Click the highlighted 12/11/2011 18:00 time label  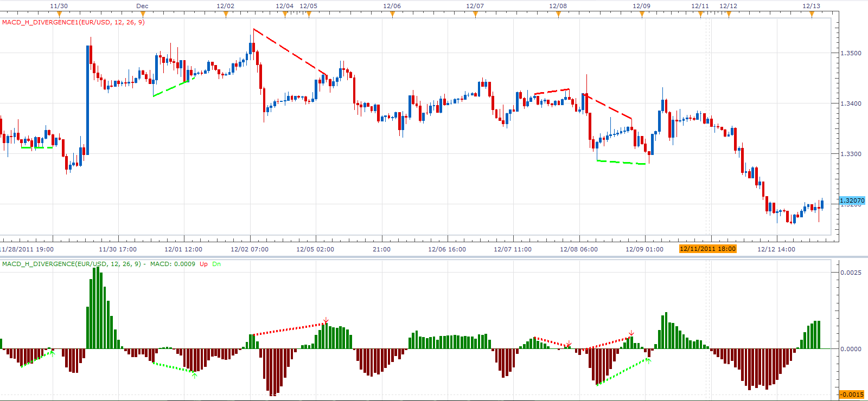tap(708, 249)
